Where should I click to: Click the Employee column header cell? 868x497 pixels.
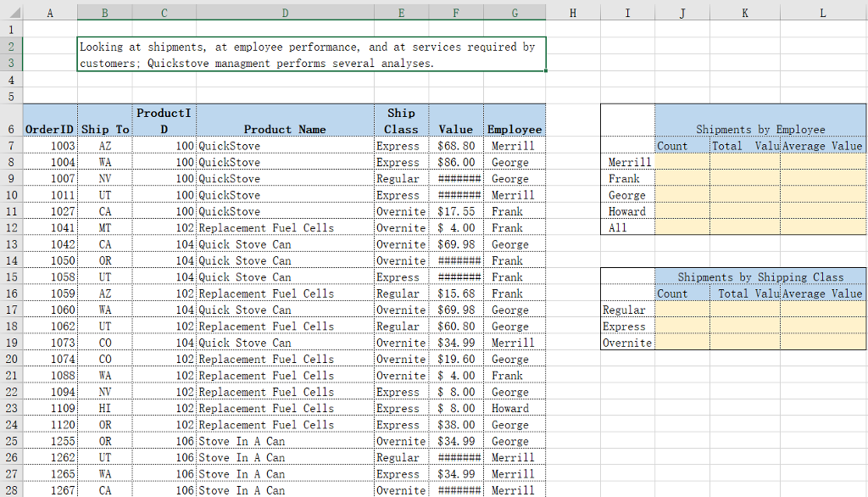click(515, 129)
